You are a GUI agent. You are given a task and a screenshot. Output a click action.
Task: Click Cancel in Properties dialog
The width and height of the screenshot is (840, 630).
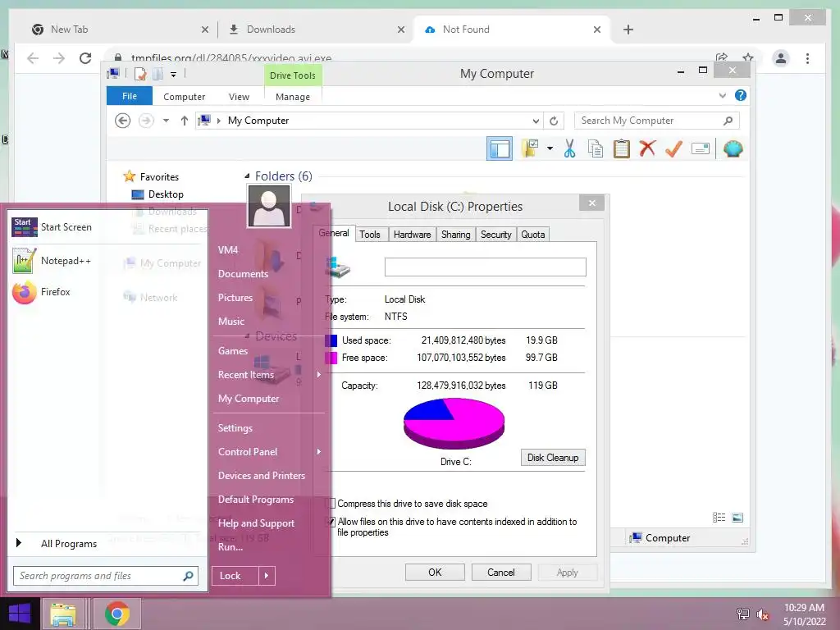coord(501,572)
